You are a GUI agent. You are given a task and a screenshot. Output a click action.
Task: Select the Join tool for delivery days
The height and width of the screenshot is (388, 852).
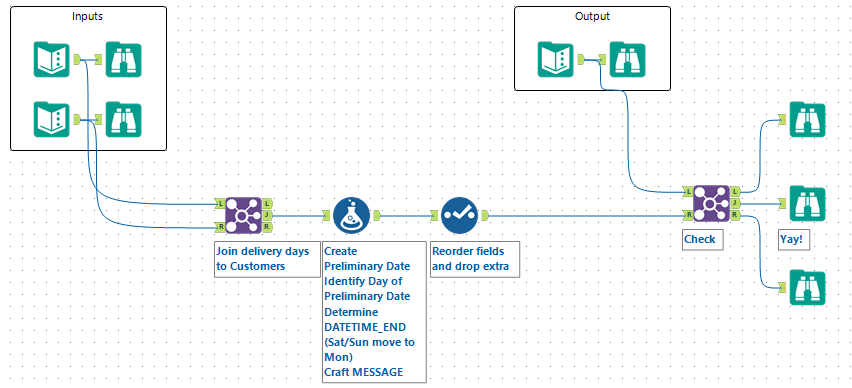click(243, 216)
